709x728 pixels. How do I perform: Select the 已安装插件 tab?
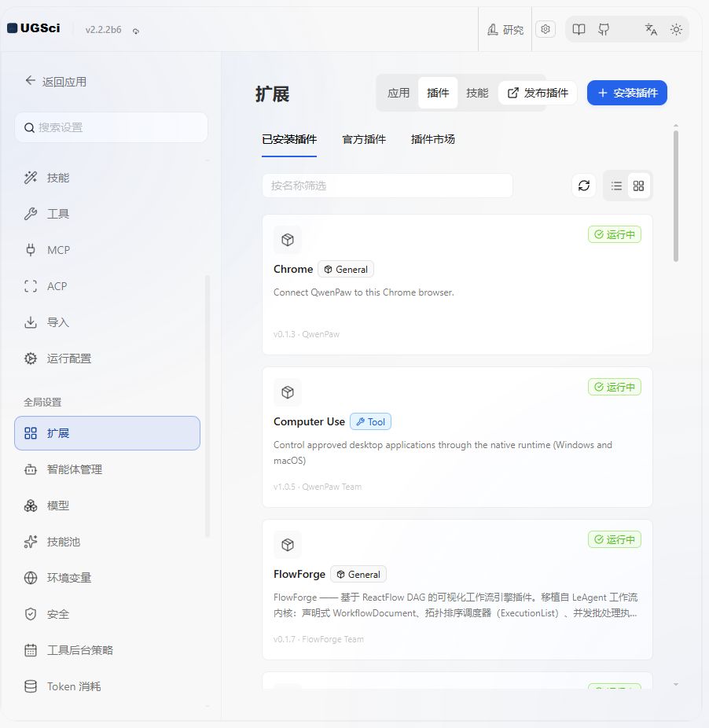[289, 140]
